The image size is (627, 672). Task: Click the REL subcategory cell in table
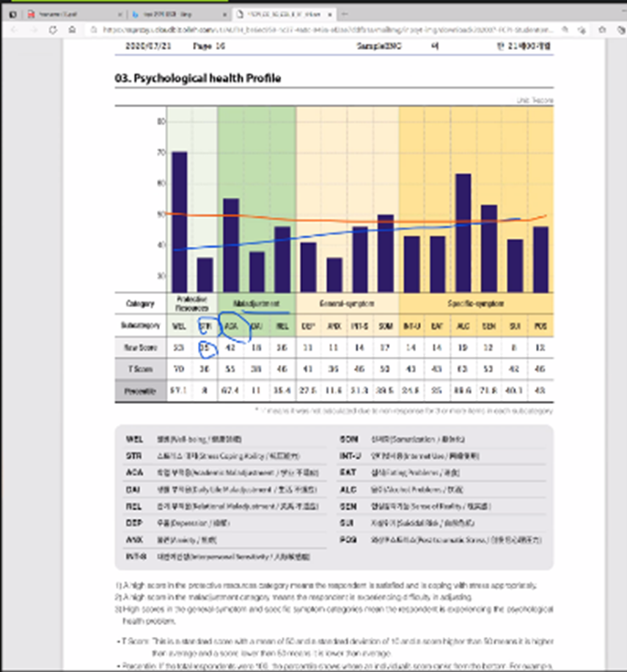[x=282, y=326]
